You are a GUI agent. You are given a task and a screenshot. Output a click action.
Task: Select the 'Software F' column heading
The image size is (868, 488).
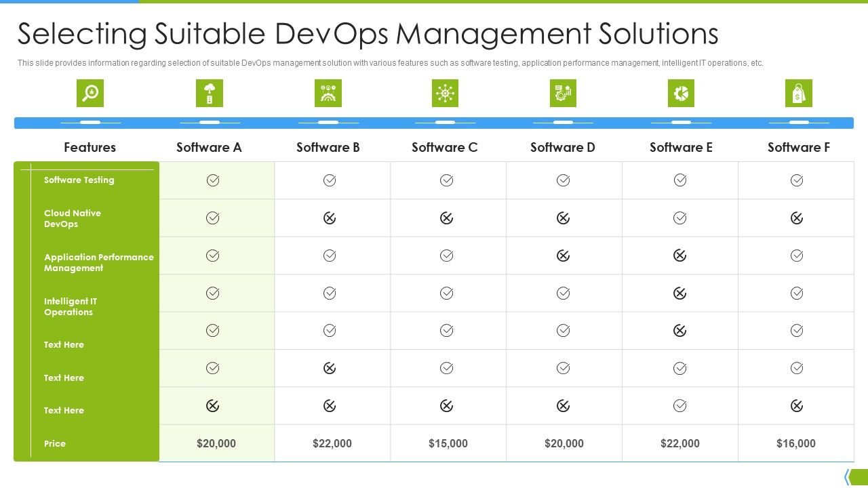[799, 147]
